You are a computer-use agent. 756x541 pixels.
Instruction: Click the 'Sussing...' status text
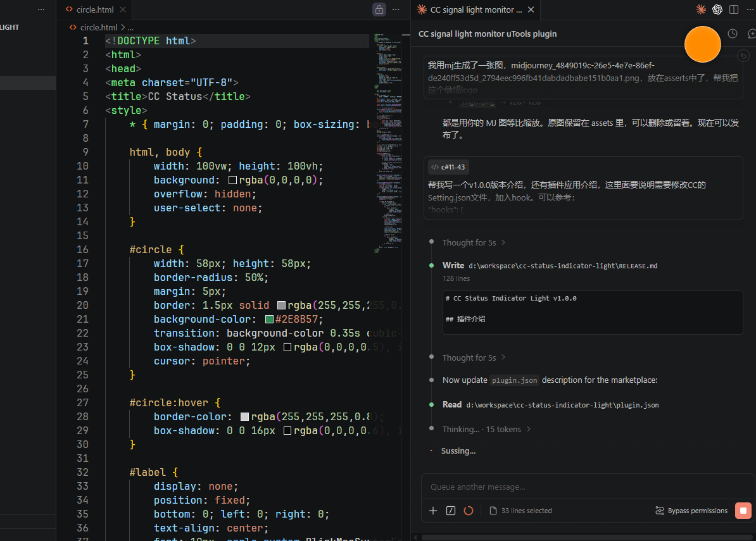coord(458,451)
